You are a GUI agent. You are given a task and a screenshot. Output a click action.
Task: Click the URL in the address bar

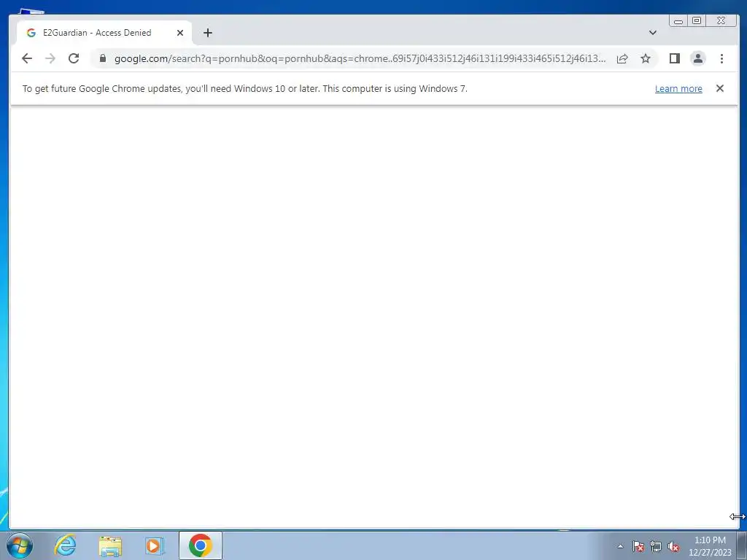[360, 58]
